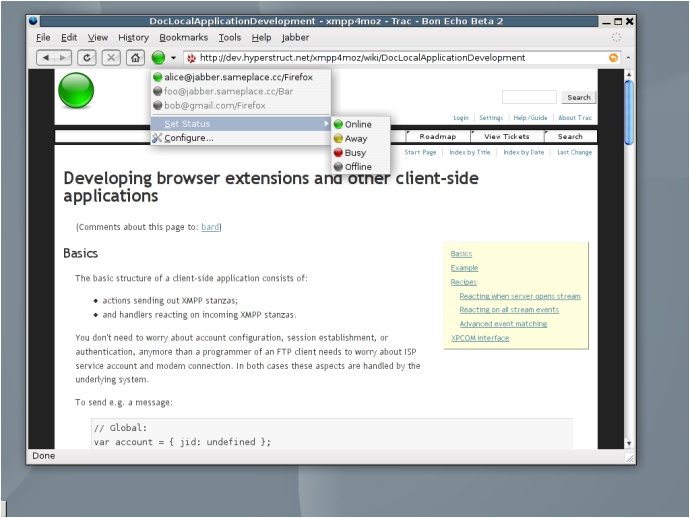Set status to Online
This screenshot has height=518, width=690.
[x=360, y=124]
